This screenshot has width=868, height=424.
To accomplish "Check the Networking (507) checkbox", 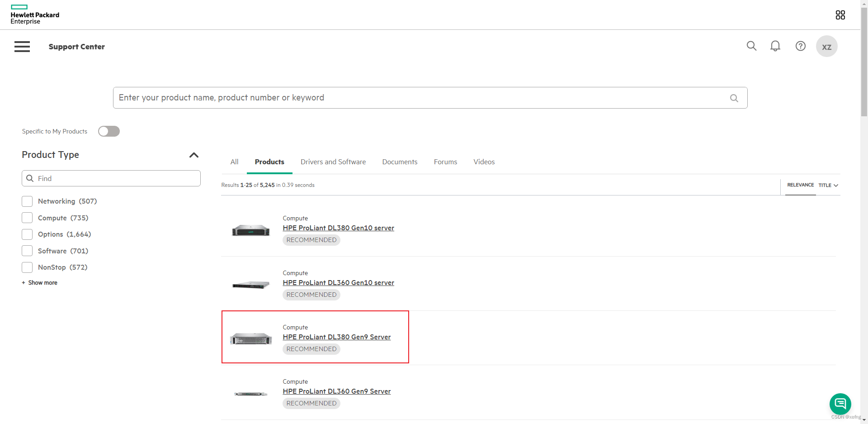I will 27,201.
